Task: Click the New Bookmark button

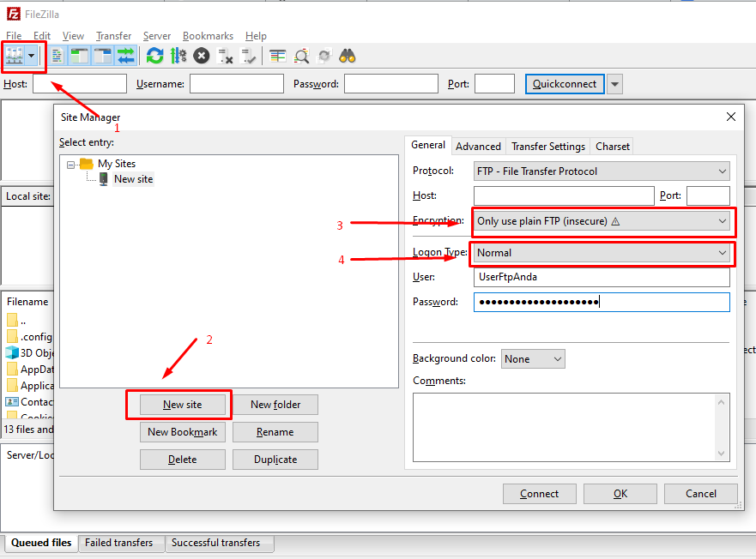Action: click(x=183, y=432)
